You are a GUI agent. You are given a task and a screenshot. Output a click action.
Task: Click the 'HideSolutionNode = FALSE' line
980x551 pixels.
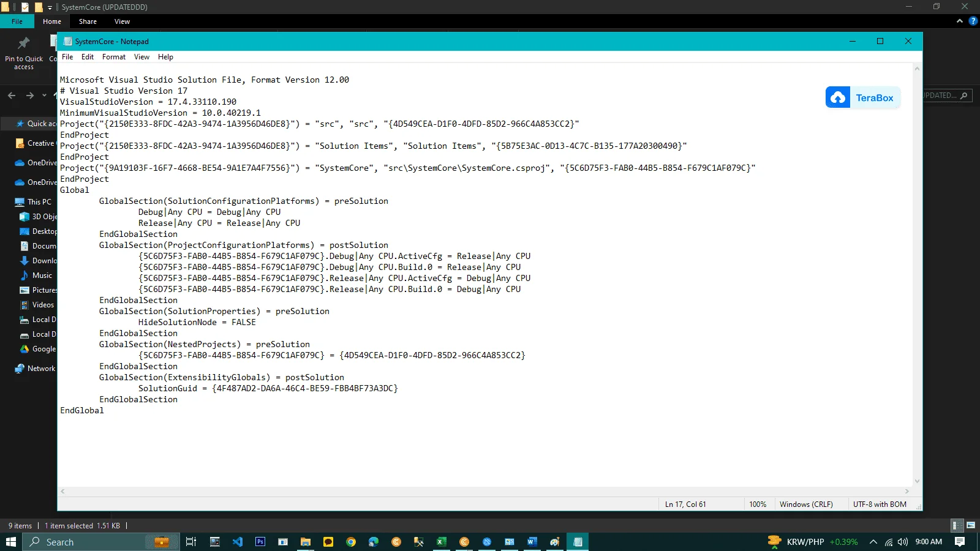[197, 322]
